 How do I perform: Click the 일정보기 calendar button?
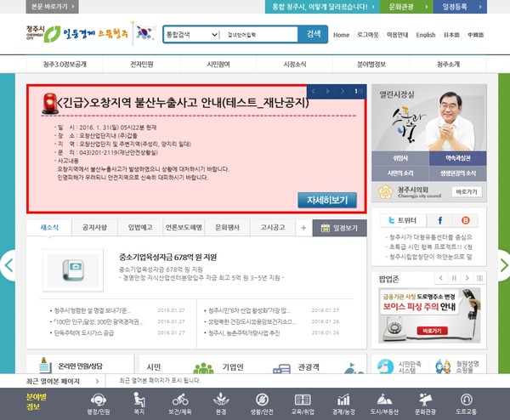tap(339, 228)
